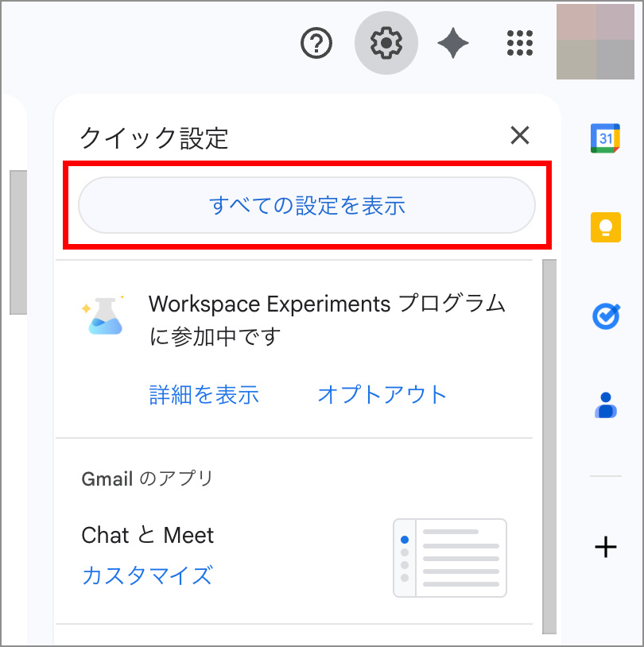Click the Chat と Meet layout thumbnail
The image size is (644, 647).
tap(450, 558)
